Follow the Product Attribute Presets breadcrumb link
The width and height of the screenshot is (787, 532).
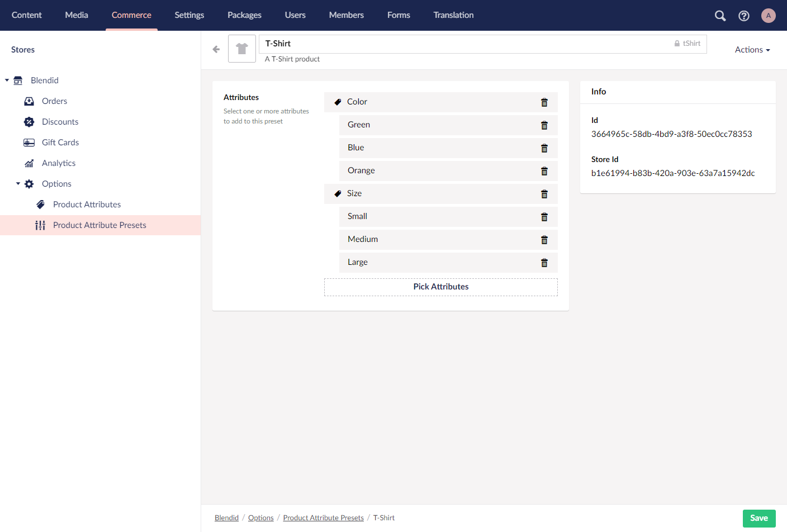323,518
